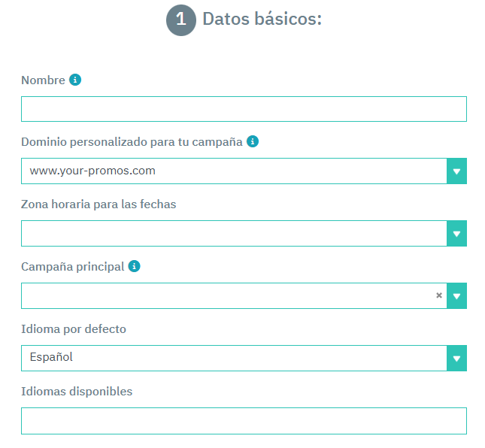This screenshot has width=485, height=448.
Task: Open the Campaña principal dropdown arrow
Action: [456, 296]
